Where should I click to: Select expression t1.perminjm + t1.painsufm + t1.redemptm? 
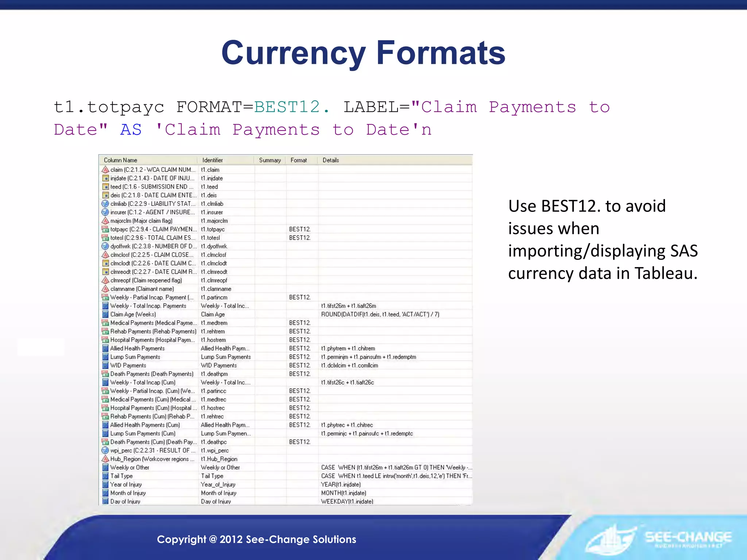pyautogui.click(x=368, y=357)
